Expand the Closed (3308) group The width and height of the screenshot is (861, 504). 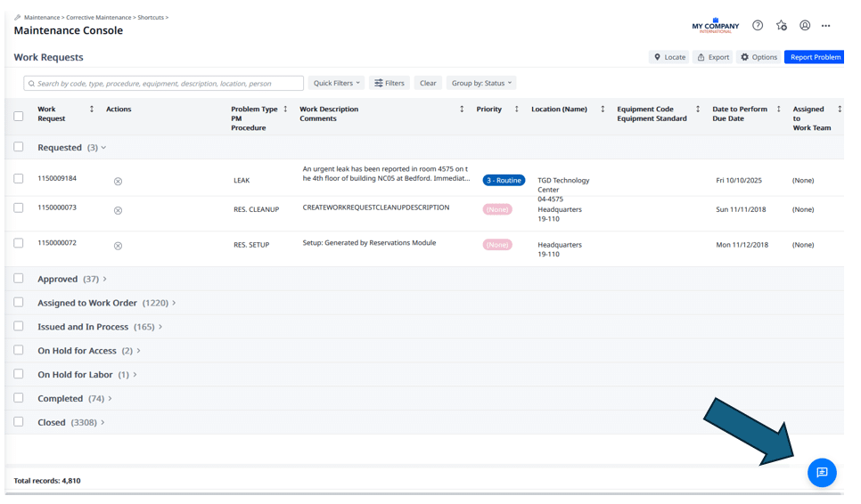[x=103, y=422]
